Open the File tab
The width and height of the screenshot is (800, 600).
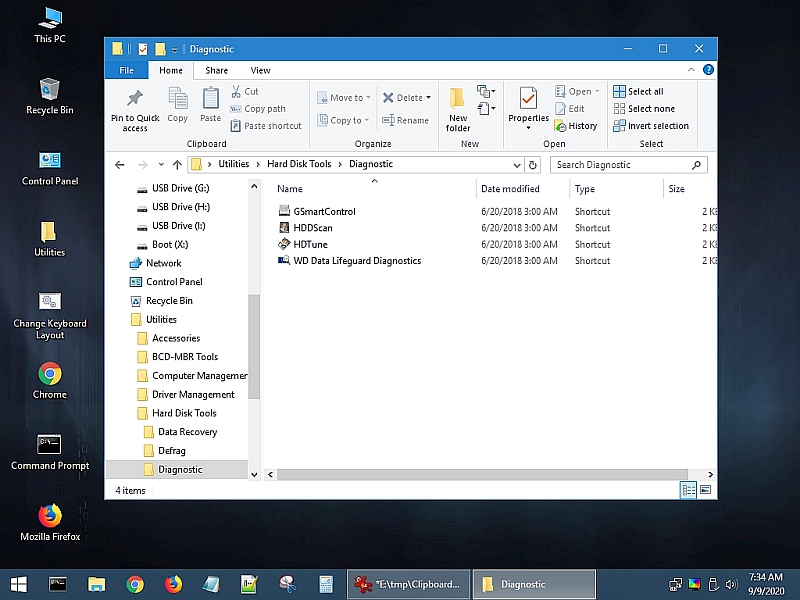pos(126,70)
